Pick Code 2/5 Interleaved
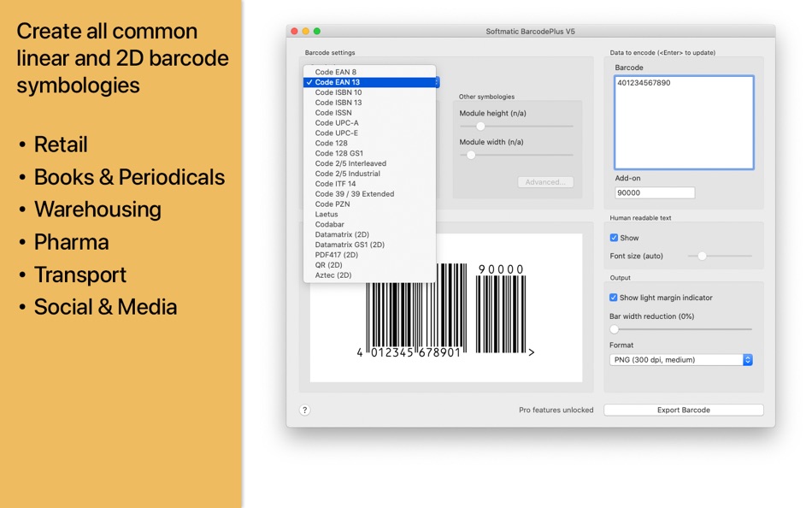This screenshot has width=812, height=508. point(370,163)
